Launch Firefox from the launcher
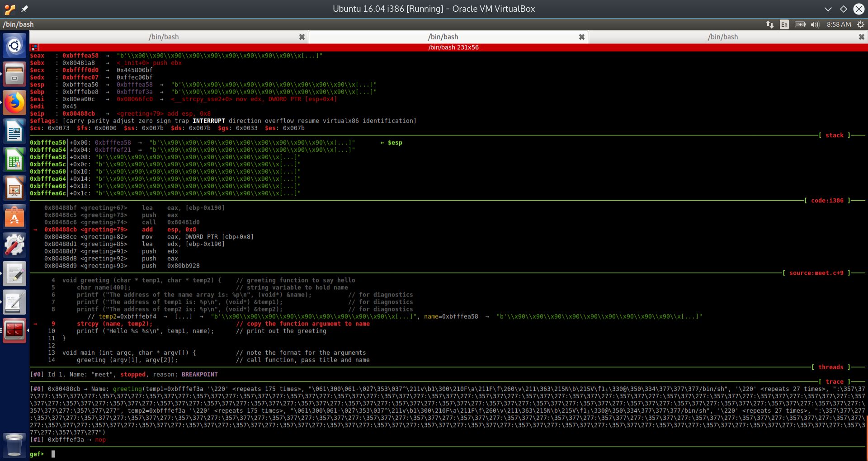The width and height of the screenshot is (868, 461). tap(14, 103)
